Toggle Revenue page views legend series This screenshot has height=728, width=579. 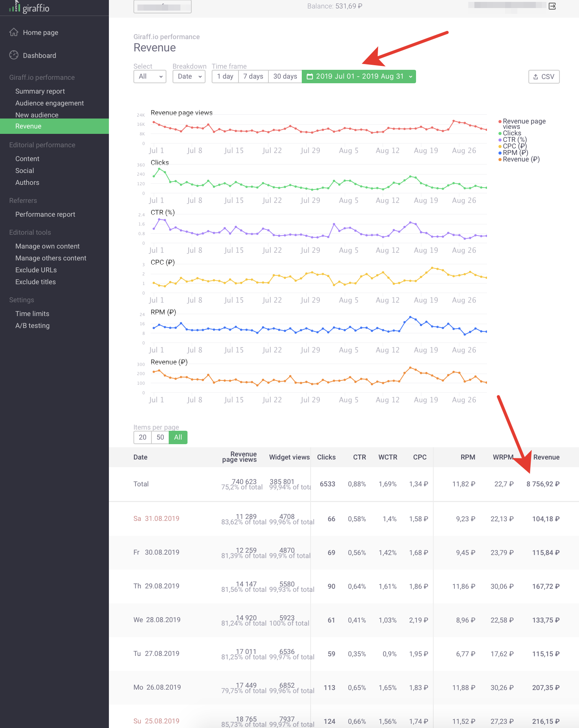(x=522, y=124)
